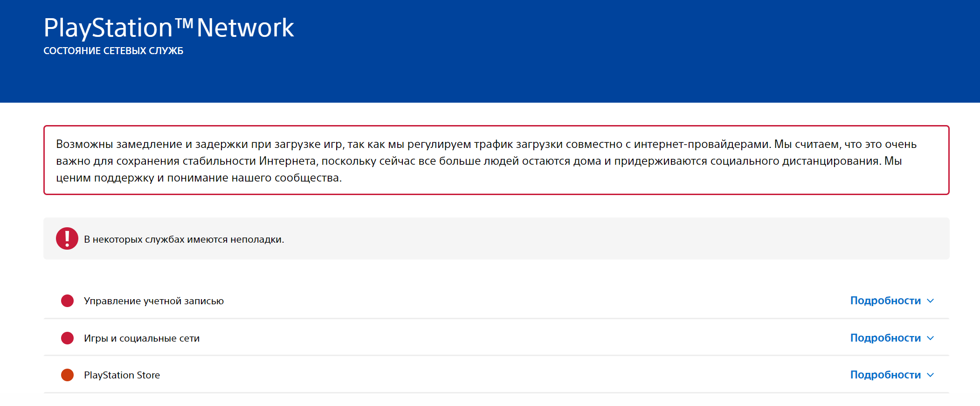
Task: Expand details chevron for Игры и социальные сети
Action: tap(931, 338)
